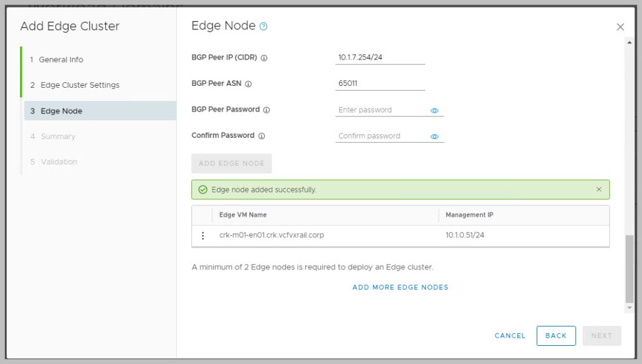Open actions menu for crk-m01-en01 edge node
Image resolution: width=642 pixels, height=364 pixels.
(203, 236)
